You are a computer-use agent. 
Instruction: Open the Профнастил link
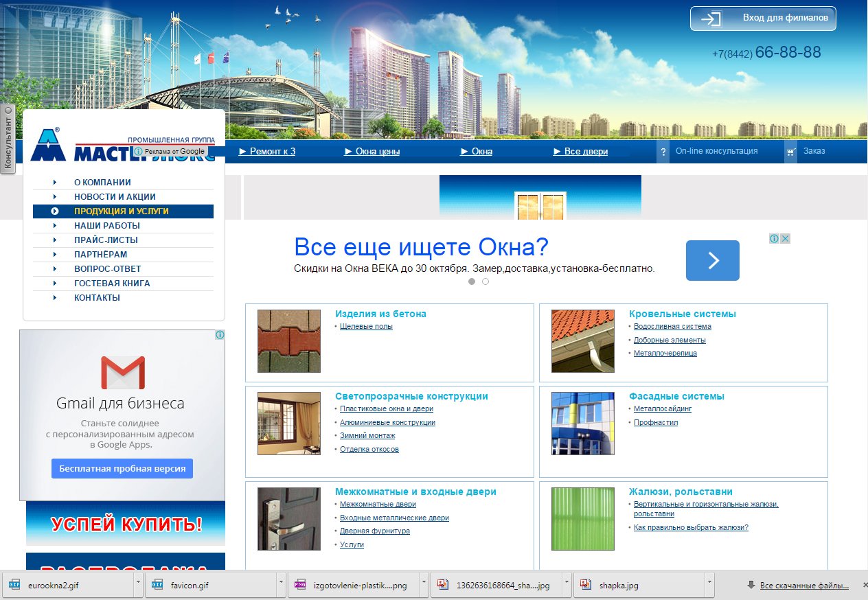click(x=656, y=423)
